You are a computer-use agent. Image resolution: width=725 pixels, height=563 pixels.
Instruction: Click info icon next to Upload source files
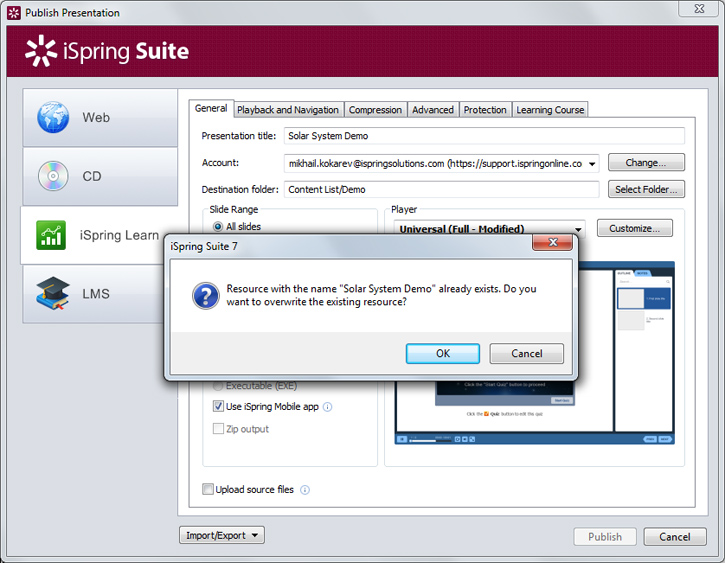pyautogui.click(x=305, y=490)
